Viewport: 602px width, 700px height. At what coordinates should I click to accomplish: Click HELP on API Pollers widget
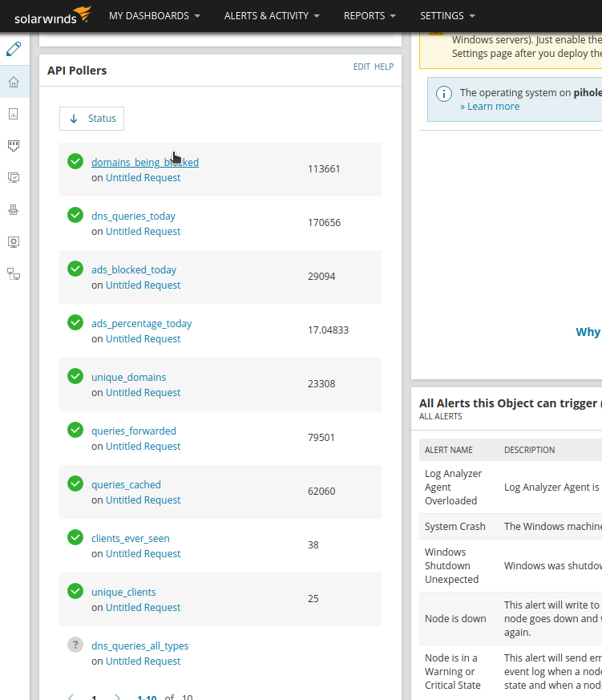pos(384,67)
